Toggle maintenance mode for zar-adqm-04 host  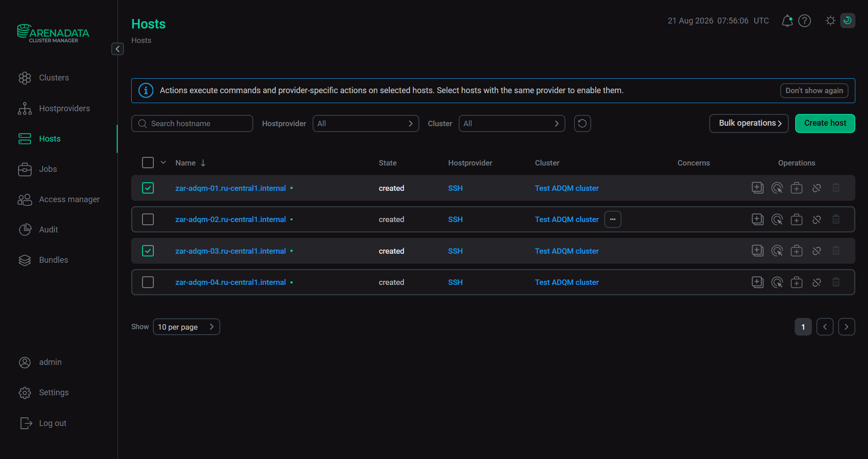(x=797, y=282)
